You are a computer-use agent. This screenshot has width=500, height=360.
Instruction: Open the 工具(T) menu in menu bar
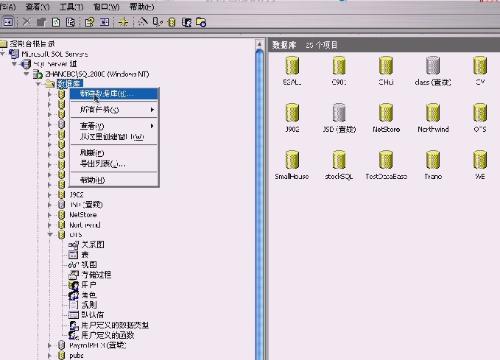(71, 6)
